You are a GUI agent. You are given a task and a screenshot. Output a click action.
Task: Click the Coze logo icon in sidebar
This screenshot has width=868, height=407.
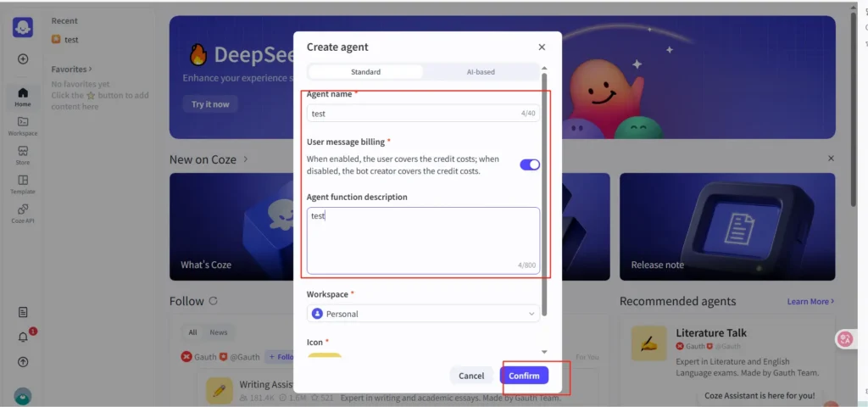point(23,27)
